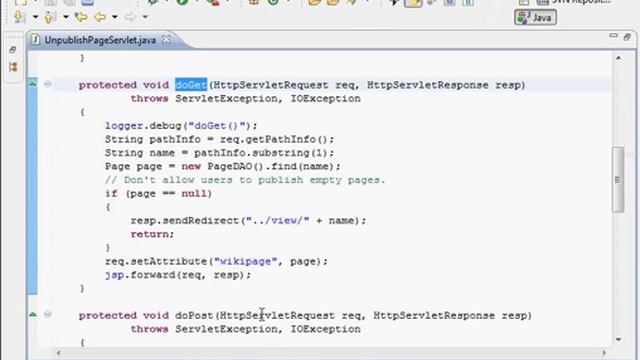Image resolution: width=640 pixels, height=360 pixels.
Task: Close the UnpublishPageServlet.java tab
Action: 166,40
